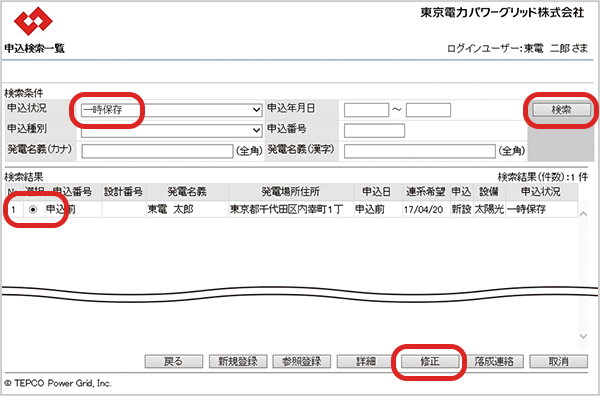Click the results scrollbar up arrow

[583, 213]
